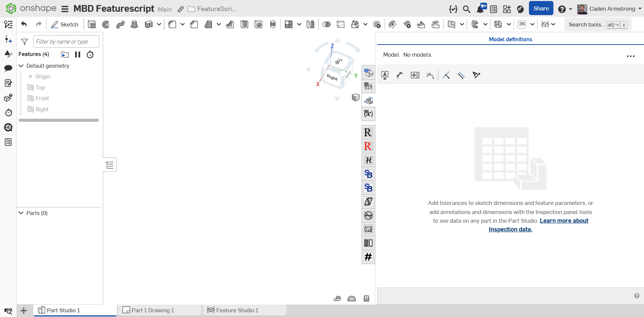Open the Transform tool dropdown arrow

(365, 24)
